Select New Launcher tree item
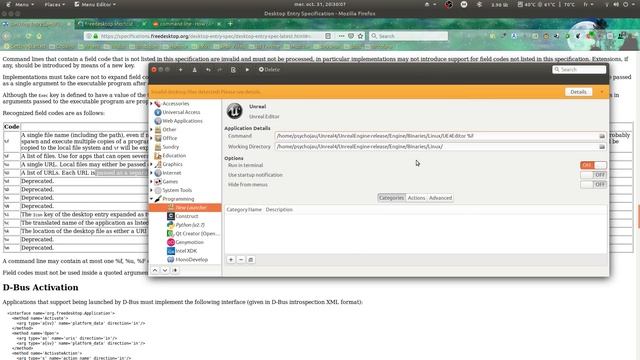The width and height of the screenshot is (640, 360). tap(185, 208)
